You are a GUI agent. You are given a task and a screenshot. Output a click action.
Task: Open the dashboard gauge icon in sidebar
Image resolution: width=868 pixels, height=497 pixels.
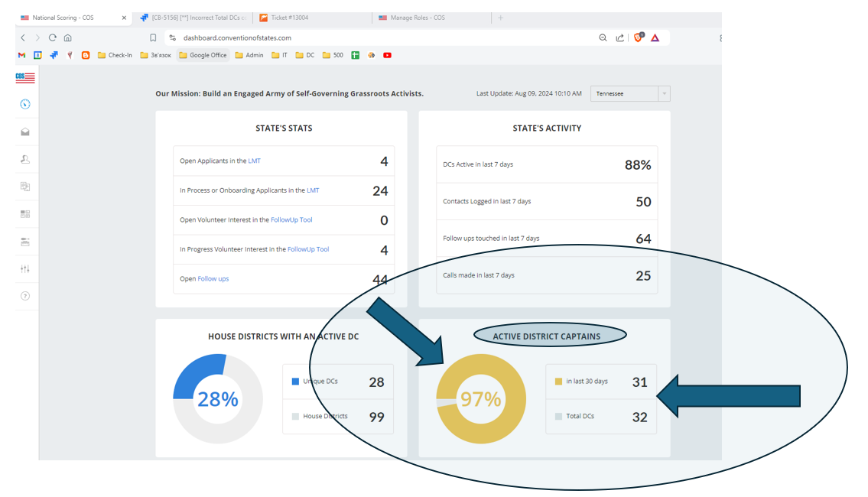coord(25,104)
